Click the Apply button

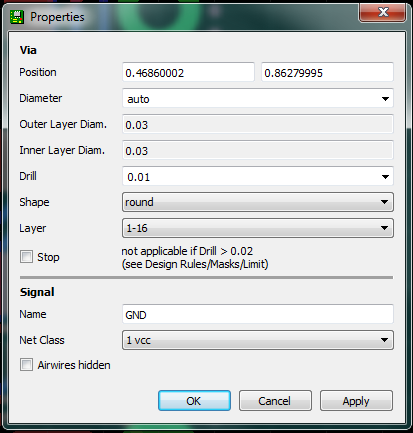(x=356, y=401)
